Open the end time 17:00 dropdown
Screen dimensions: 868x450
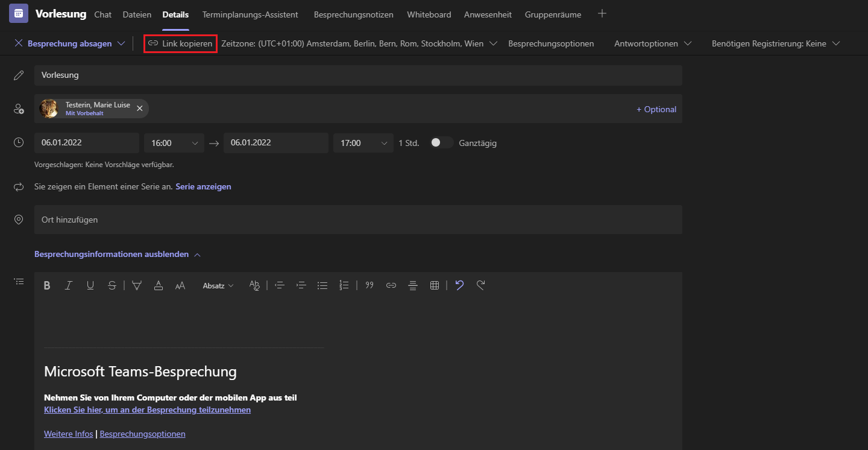coord(363,143)
